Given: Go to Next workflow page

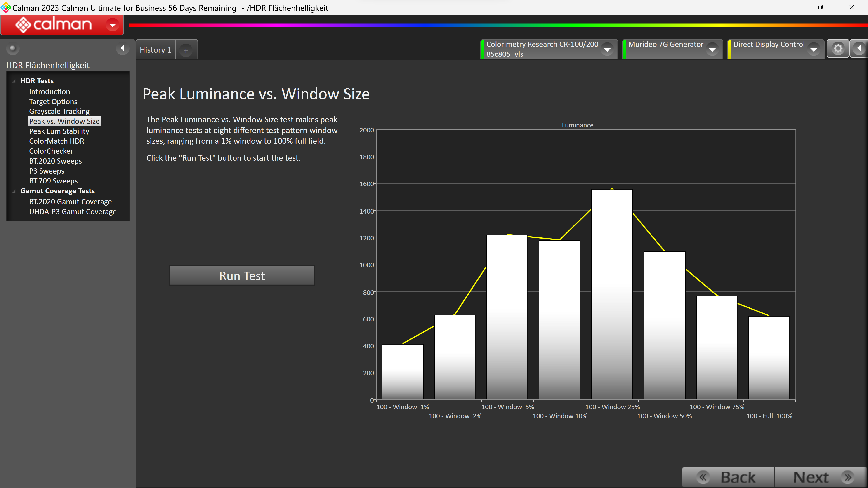Looking at the screenshot, I should (x=821, y=477).
